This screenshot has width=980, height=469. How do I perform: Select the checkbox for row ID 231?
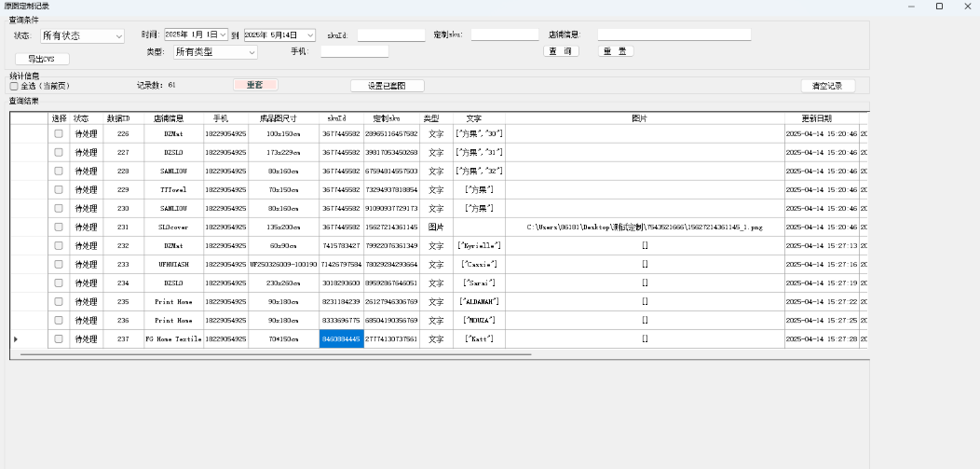59,228
